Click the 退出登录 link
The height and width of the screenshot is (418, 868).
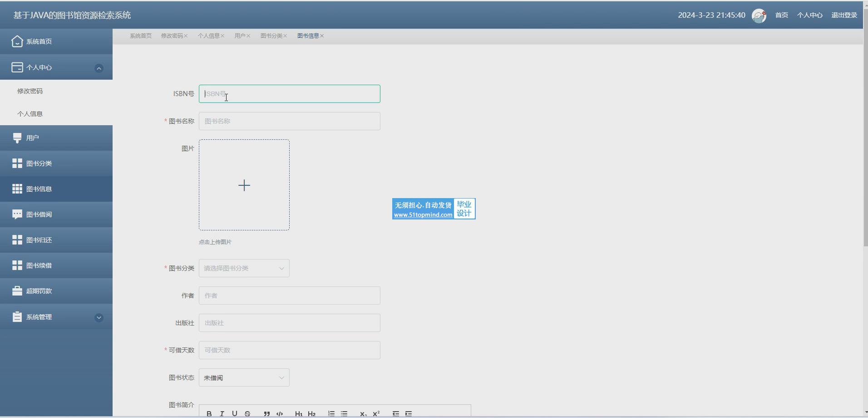(x=844, y=15)
